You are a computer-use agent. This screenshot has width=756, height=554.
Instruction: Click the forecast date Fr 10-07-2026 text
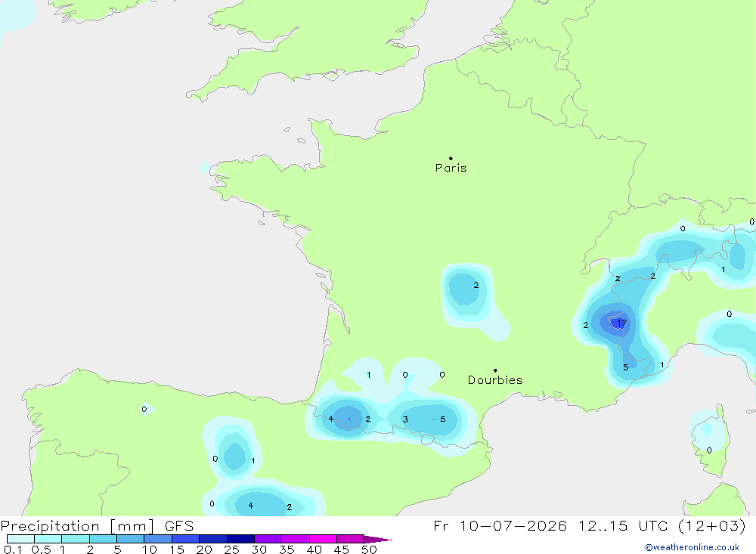click(x=500, y=525)
